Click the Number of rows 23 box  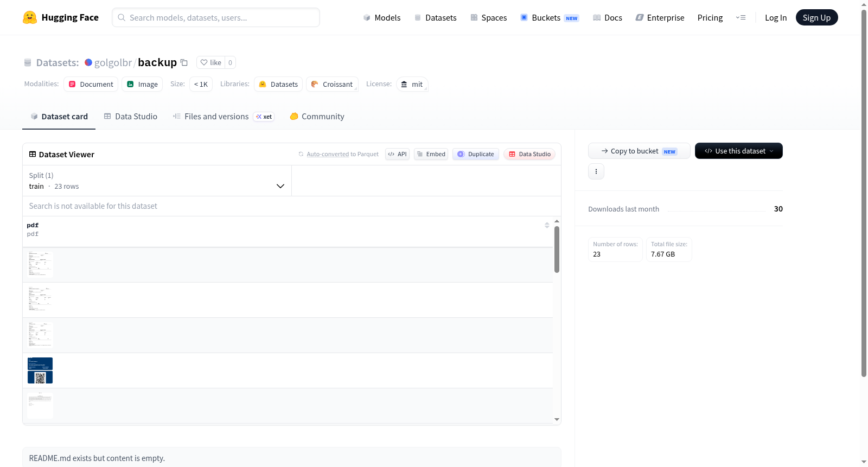615,250
